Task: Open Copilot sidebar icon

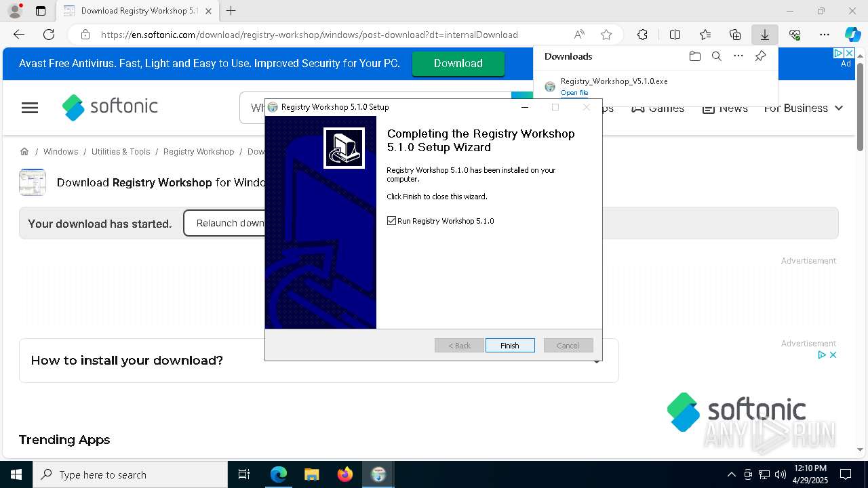Action: pyautogui.click(x=852, y=35)
